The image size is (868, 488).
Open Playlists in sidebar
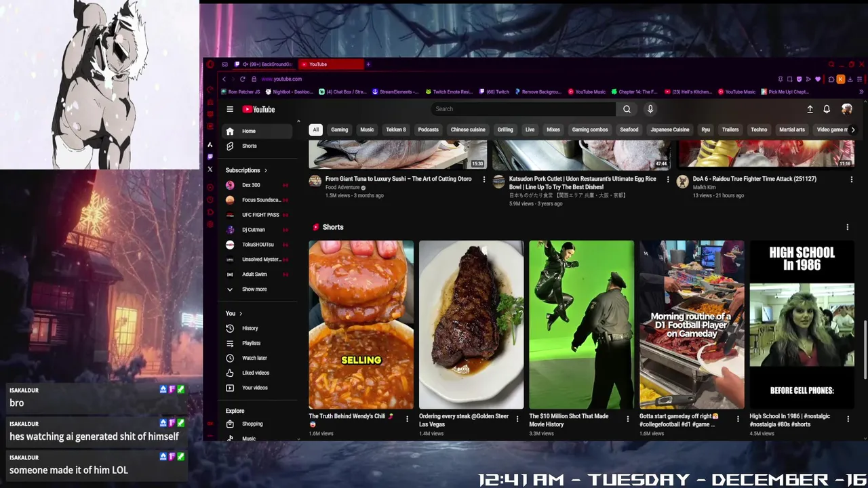pos(258,343)
